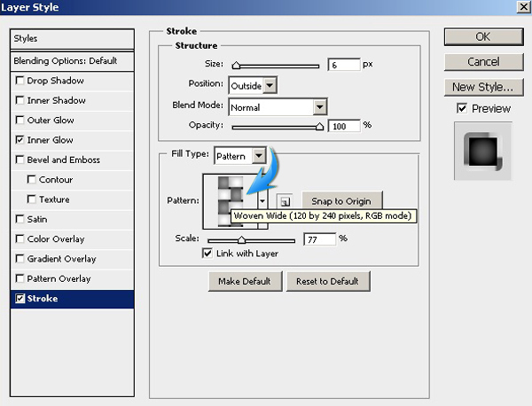Enable the Drop Shadow checkbox
The image size is (532, 406).
point(20,81)
